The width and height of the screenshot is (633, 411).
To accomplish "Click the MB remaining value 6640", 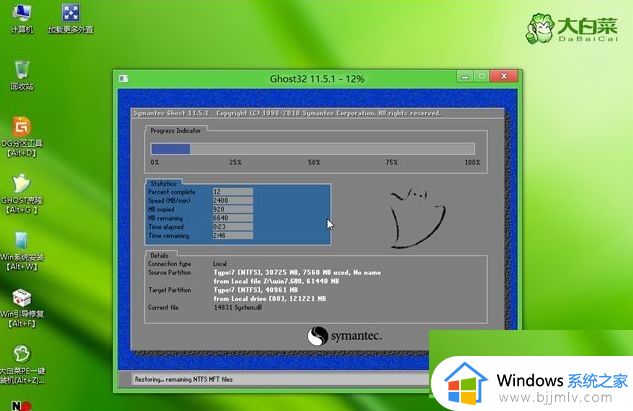I will click(233, 218).
